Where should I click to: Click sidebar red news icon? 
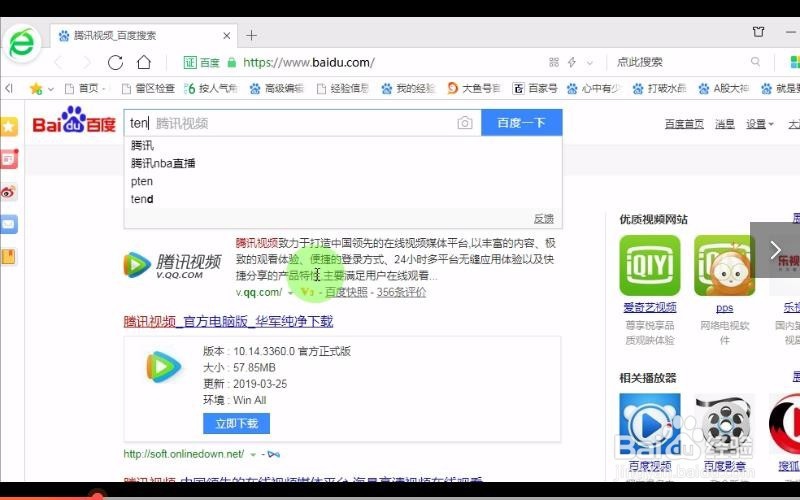9,159
